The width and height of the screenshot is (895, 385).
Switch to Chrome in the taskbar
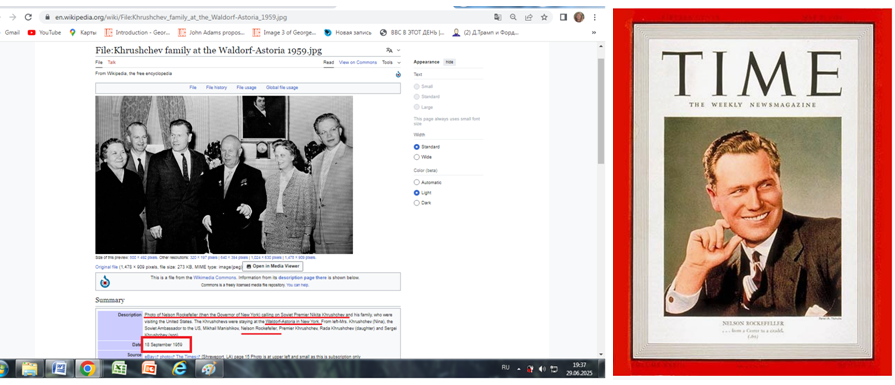[x=88, y=368]
